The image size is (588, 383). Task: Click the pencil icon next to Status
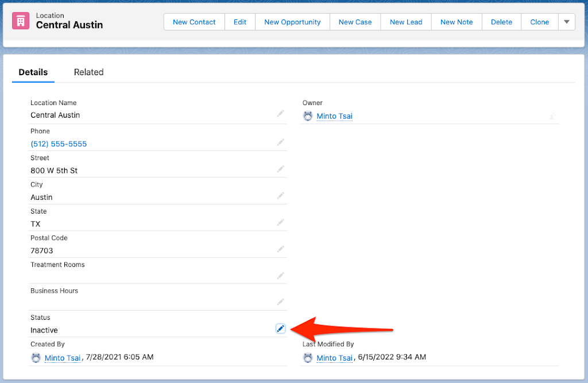point(280,328)
